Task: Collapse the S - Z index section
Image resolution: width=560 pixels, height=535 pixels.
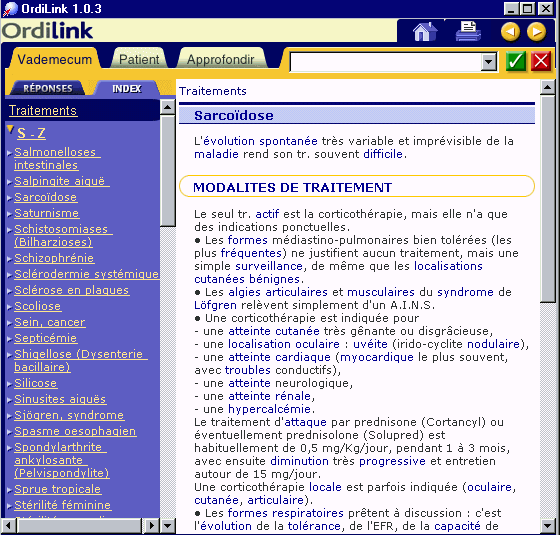Action: (31, 133)
